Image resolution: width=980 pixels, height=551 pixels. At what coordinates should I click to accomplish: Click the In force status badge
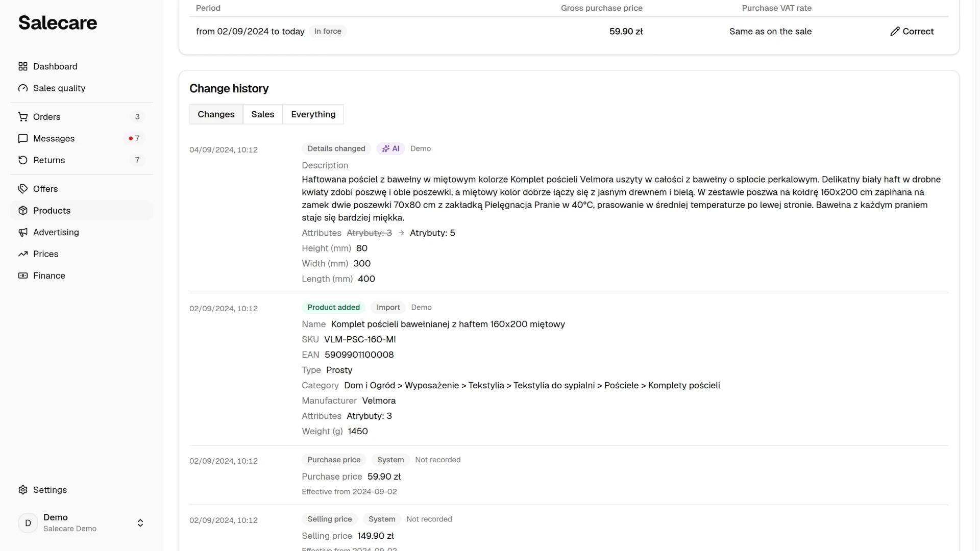click(x=328, y=31)
